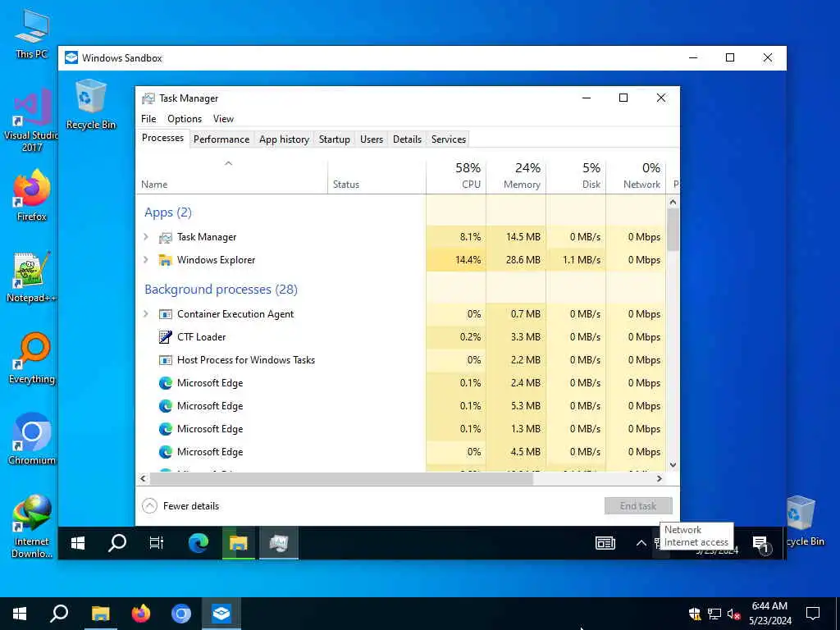Open host taskbar Search
This screenshot has width=840, height=630.
[x=59, y=614]
